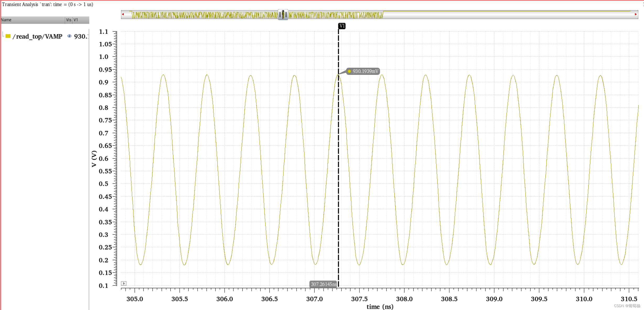The image size is (644, 310).
Task: Click yellow dot in marker value bubble
Action: click(349, 71)
